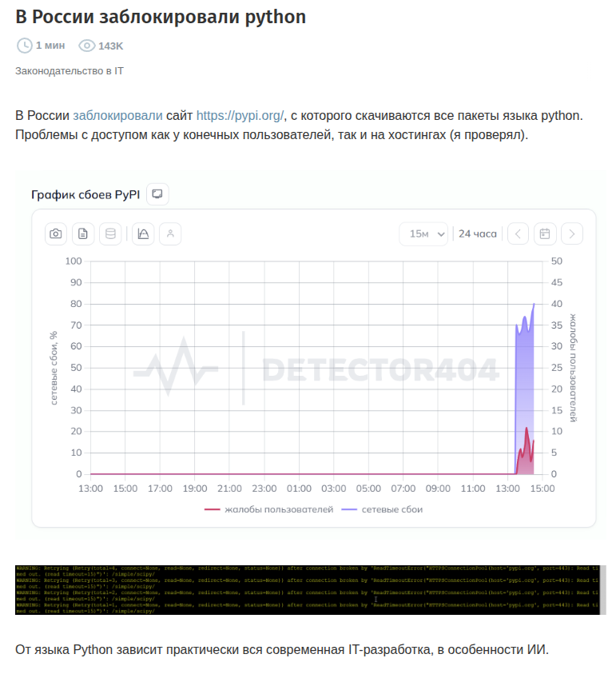Viewport: 616px width, 678px height.
Task: Open the comment icon next to График сбоев PyPI
Action: pyautogui.click(x=157, y=194)
